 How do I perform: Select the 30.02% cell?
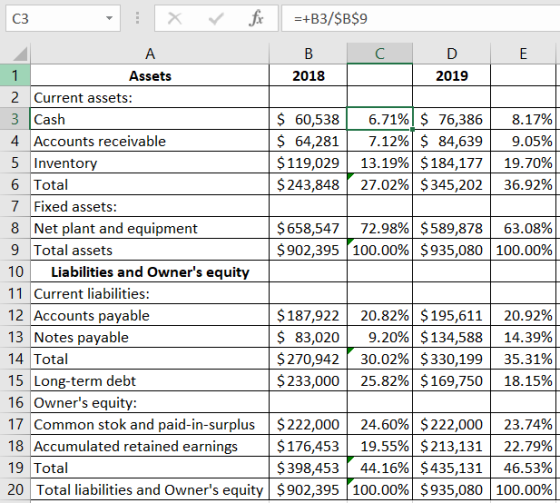coord(380,359)
